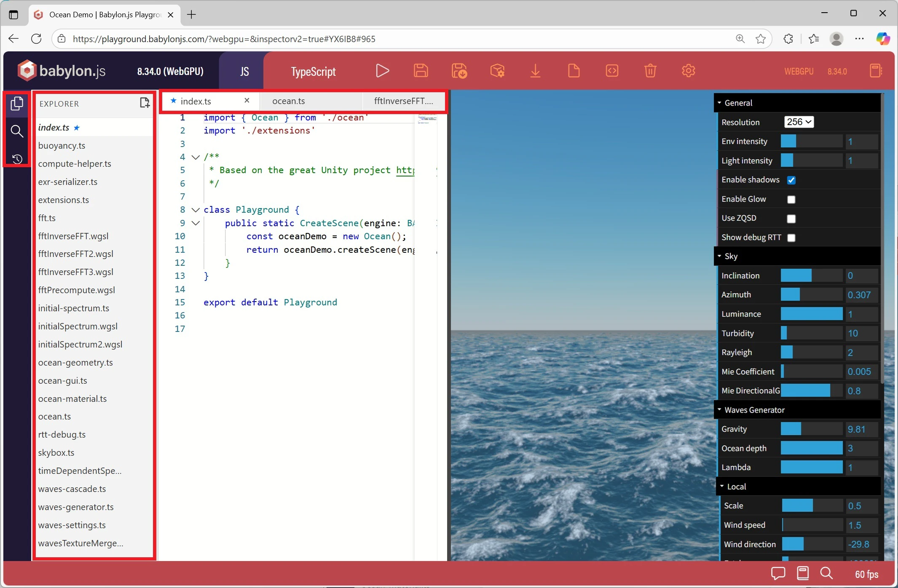Open the search panel in the sidebar
This screenshot has width=898, height=588.
click(17, 131)
